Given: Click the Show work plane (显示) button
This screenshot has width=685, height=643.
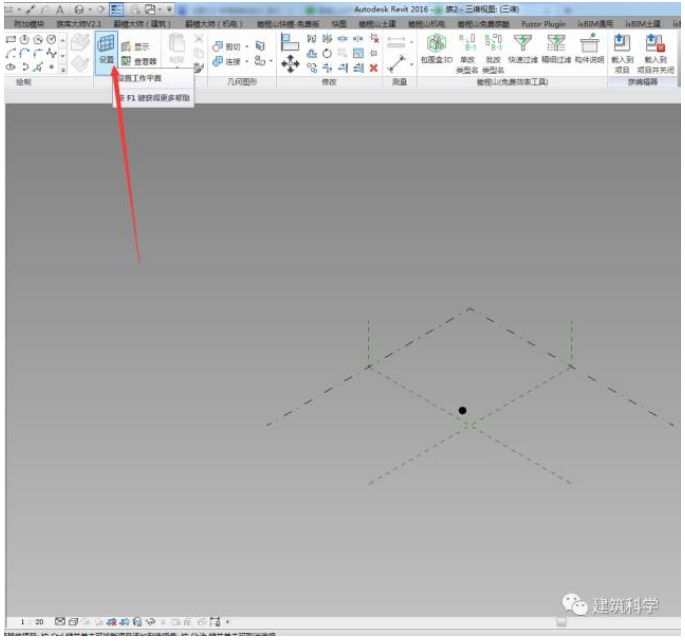Looking at the screenshot, I should [x=135, y=46].
